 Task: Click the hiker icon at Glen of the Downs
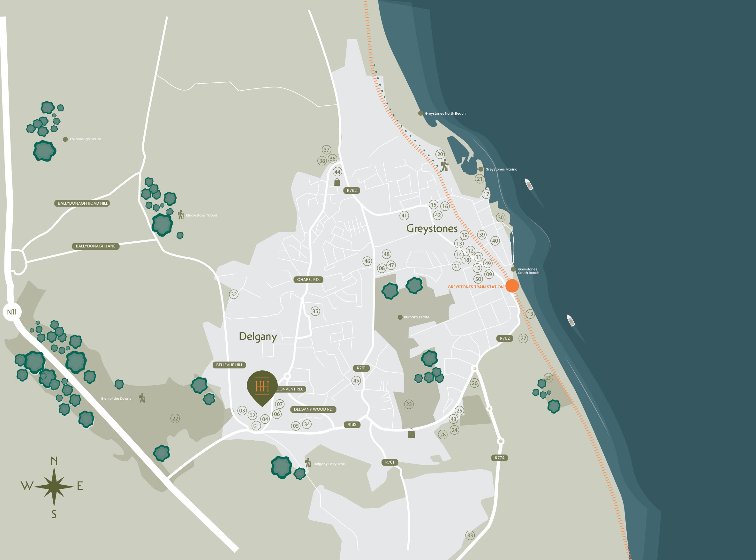coord(142,398)
